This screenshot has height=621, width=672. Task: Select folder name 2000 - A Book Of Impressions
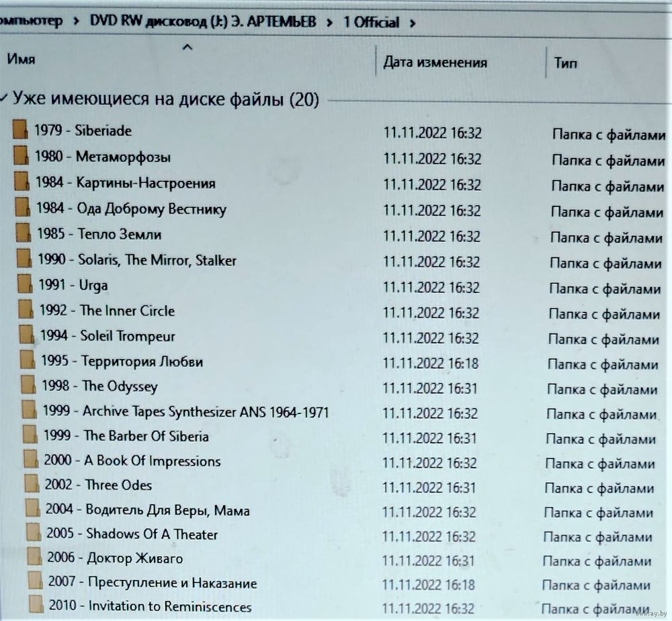coord(132,461)
